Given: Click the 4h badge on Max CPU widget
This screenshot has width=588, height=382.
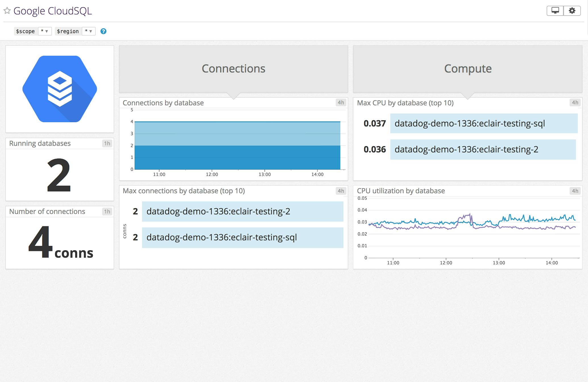Looking at the screenshot, I should 575,103.
